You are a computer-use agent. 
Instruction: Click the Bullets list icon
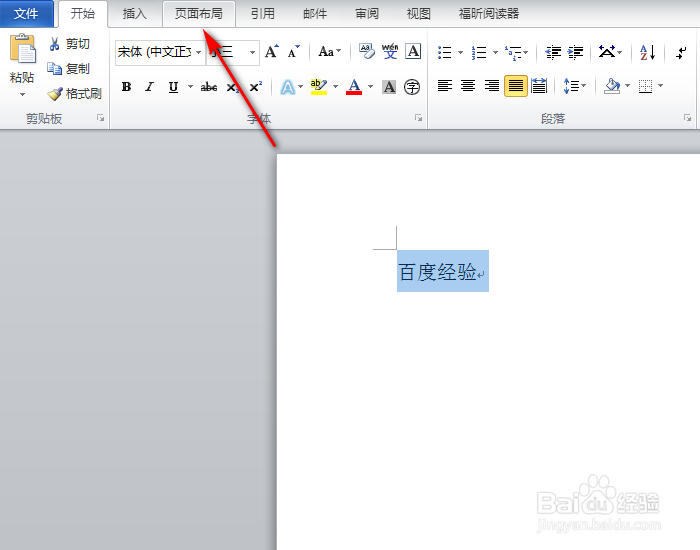click(445, 52)
